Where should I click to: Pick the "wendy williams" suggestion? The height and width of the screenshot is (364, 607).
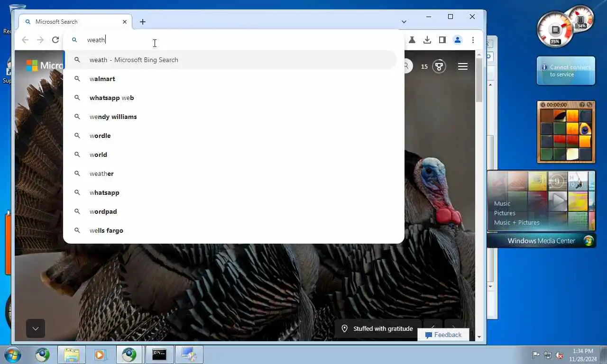(230, 117)
